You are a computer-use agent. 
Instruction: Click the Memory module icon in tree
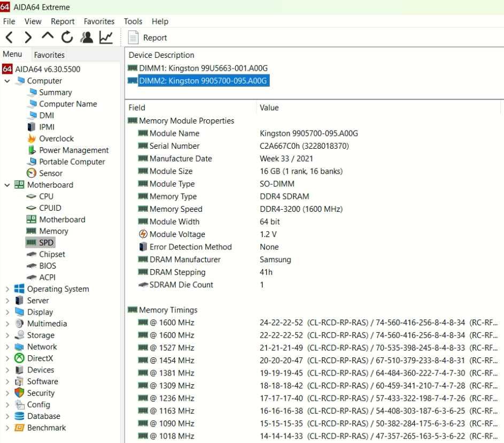click(31, 231)
